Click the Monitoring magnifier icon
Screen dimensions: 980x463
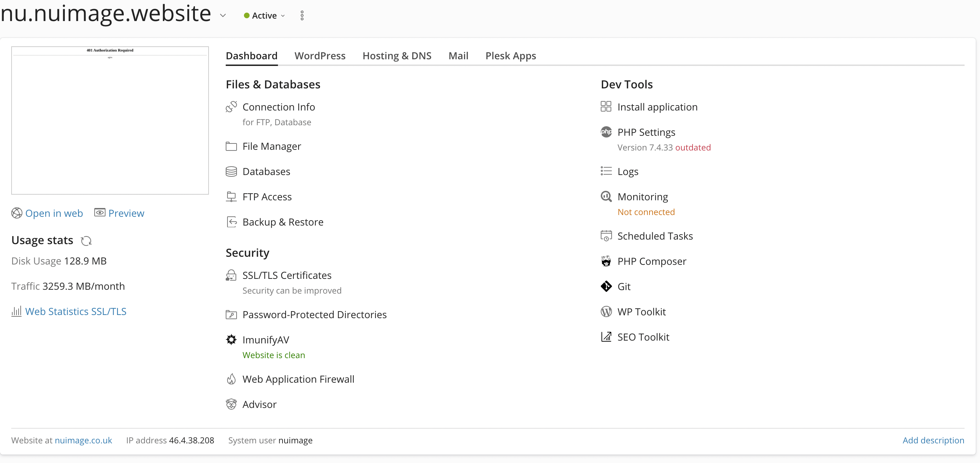[x=606, y=196]
